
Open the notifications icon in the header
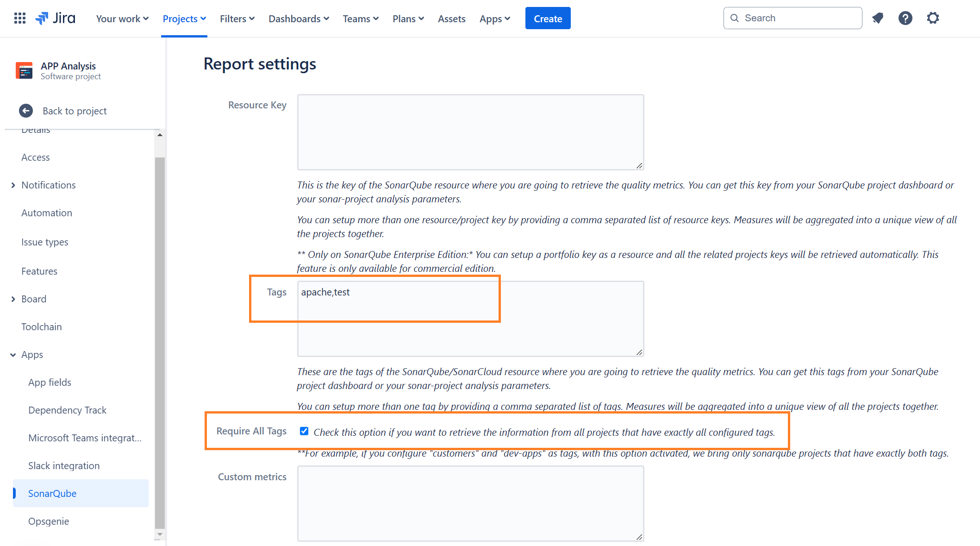pos(878,18)
